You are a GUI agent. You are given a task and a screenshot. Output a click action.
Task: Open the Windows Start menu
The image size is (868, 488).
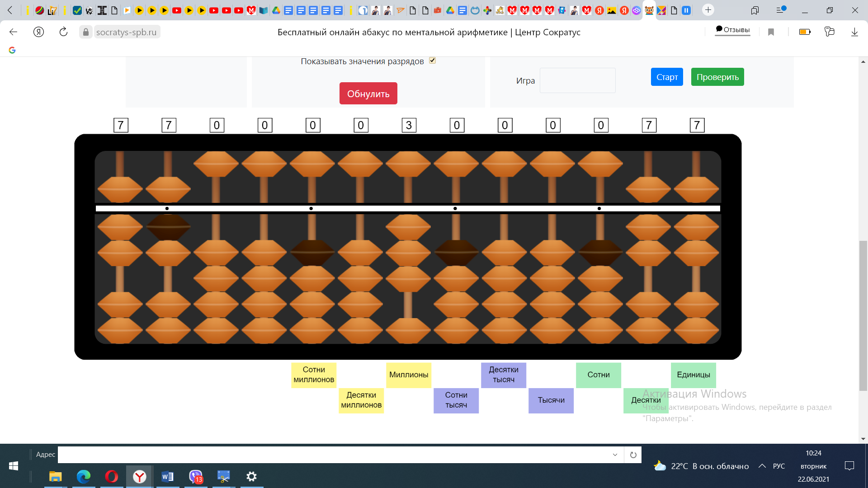coord(14,466)
